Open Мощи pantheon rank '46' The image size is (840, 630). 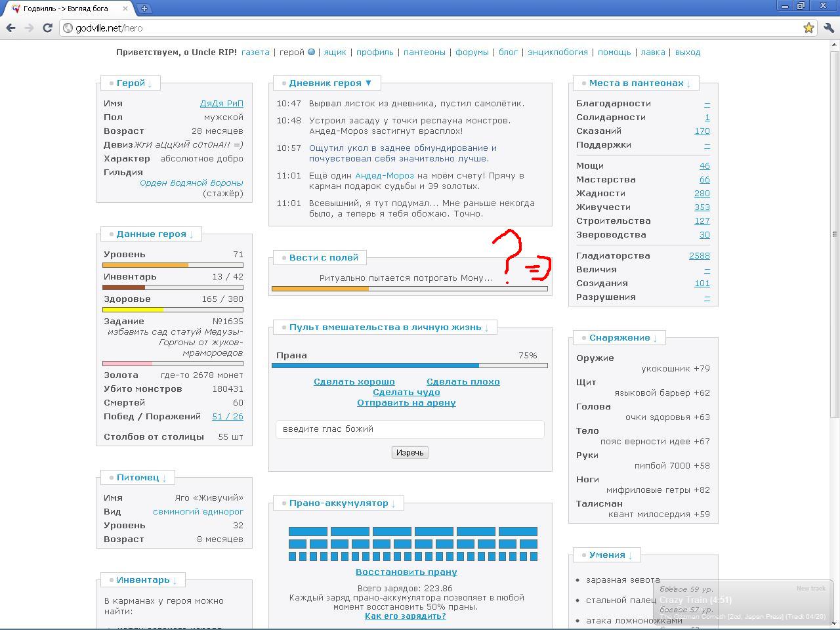tap(705, 166)
